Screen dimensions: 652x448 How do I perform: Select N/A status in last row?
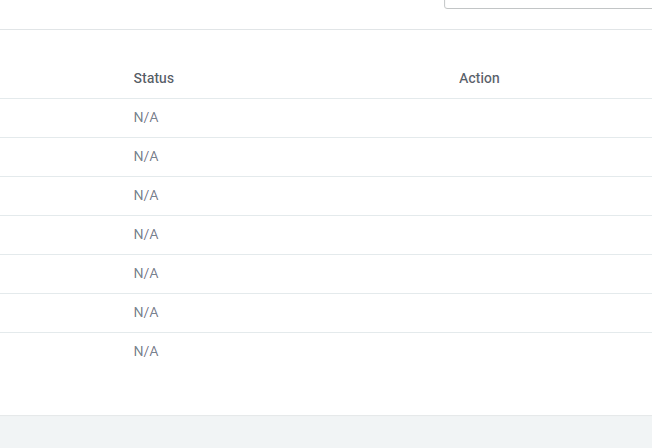pyautogui.click(x=146, y=352)
